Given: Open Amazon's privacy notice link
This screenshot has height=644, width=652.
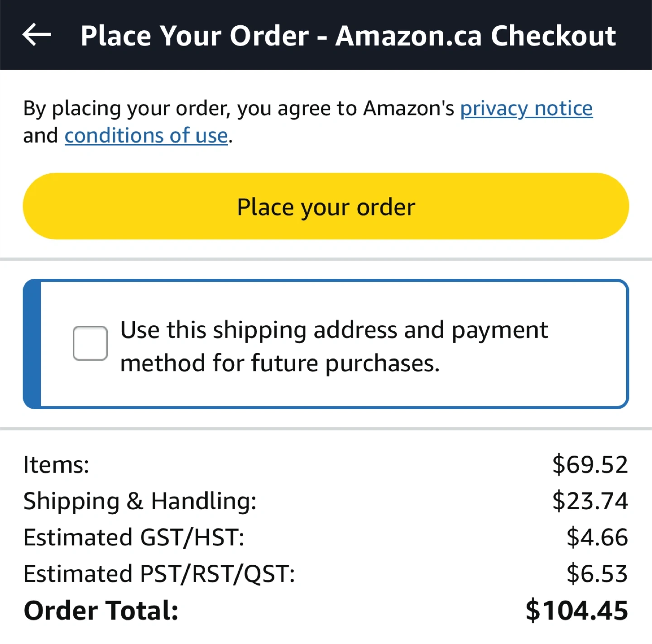Looking at the screenshot, I should [526, 109].
